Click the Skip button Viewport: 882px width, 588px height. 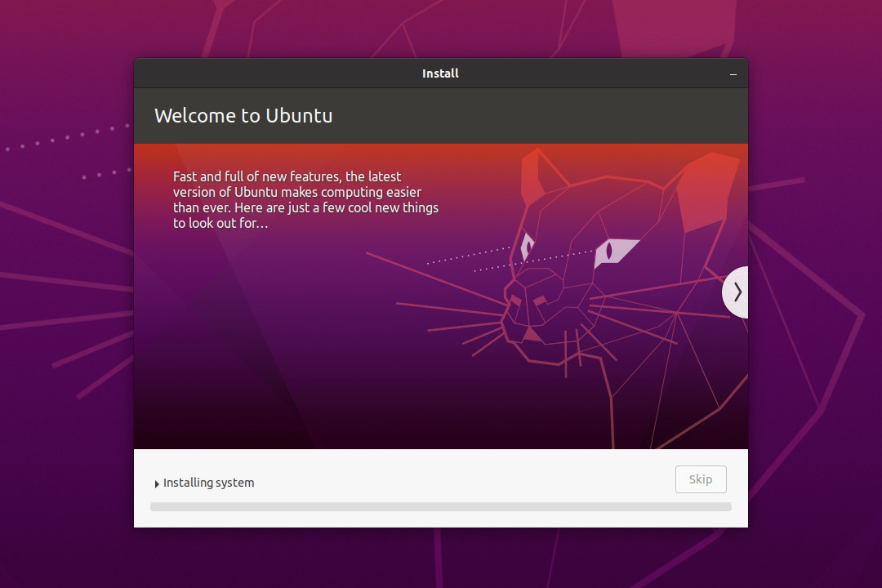701,479
